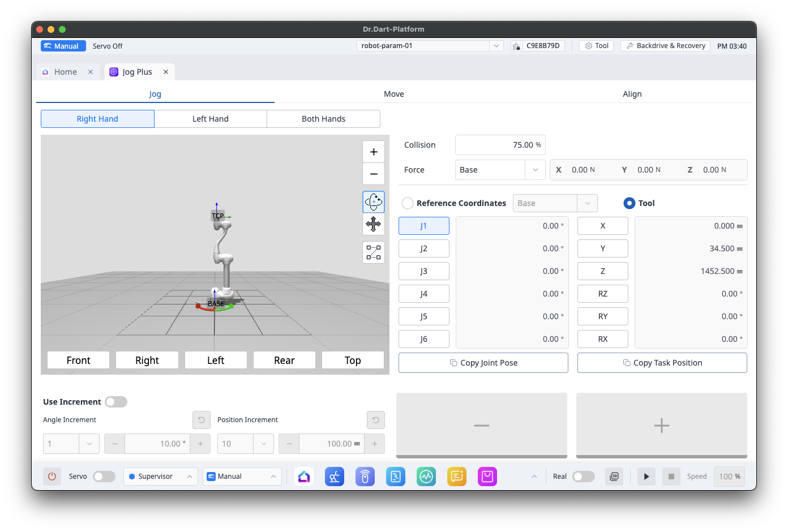Open the blue task document module icon

pyautogui.click(x=396, y=477)
